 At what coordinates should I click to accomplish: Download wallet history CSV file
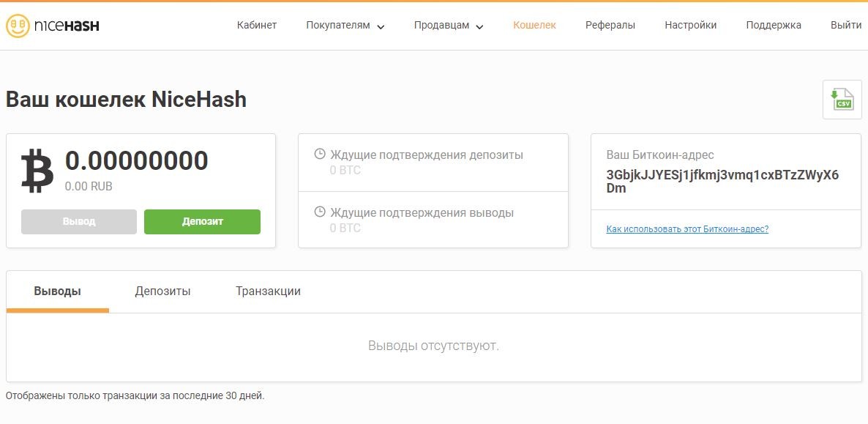click(842, 100)
